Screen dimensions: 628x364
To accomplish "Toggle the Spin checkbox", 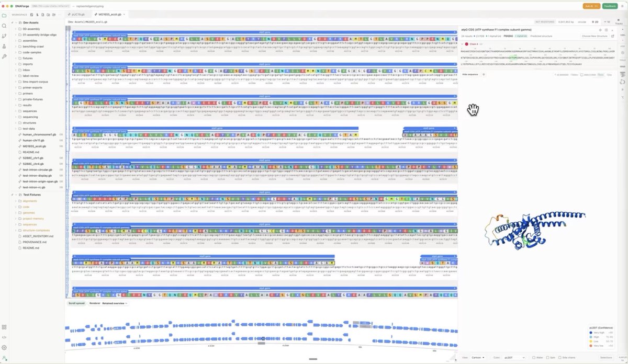I will tap(547, 358).
